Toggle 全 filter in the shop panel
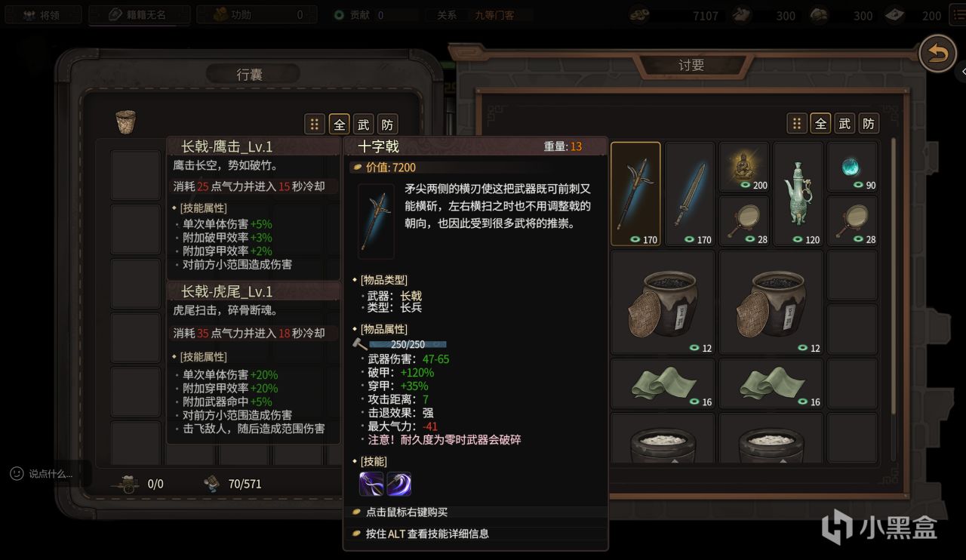The image size is (966, 560). point(820,123)
